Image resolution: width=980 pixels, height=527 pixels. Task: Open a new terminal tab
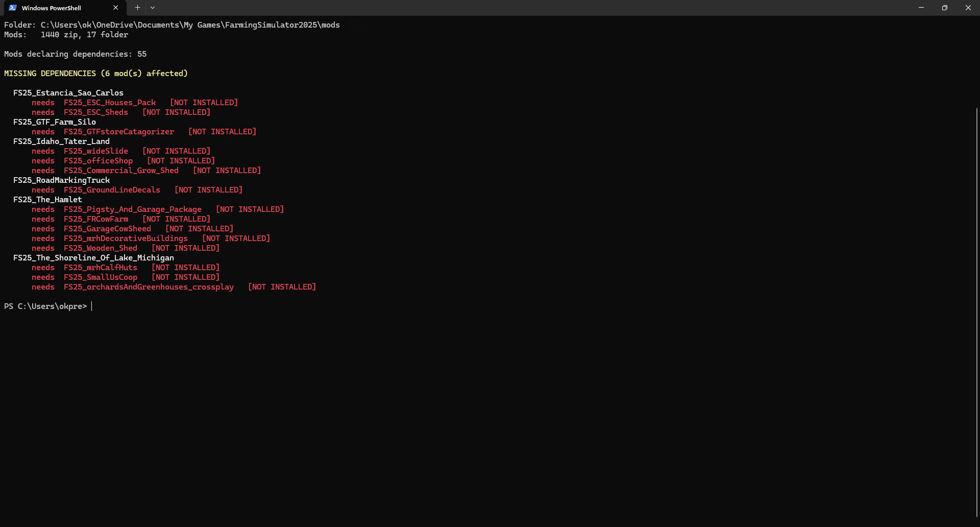[x=137, y=8]
